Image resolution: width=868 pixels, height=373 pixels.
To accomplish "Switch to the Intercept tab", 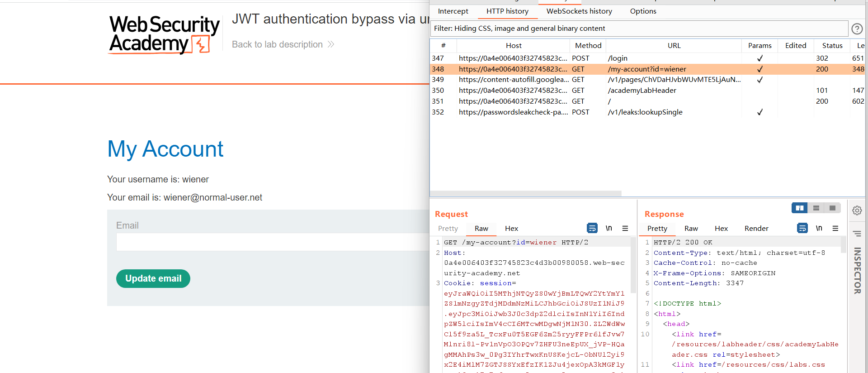I will [x=453, y=11].
